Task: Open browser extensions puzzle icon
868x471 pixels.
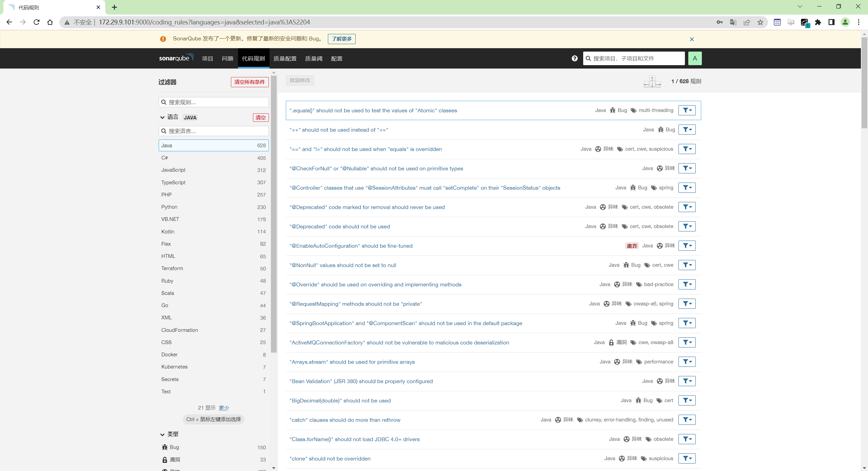Action: click(818, 22)
